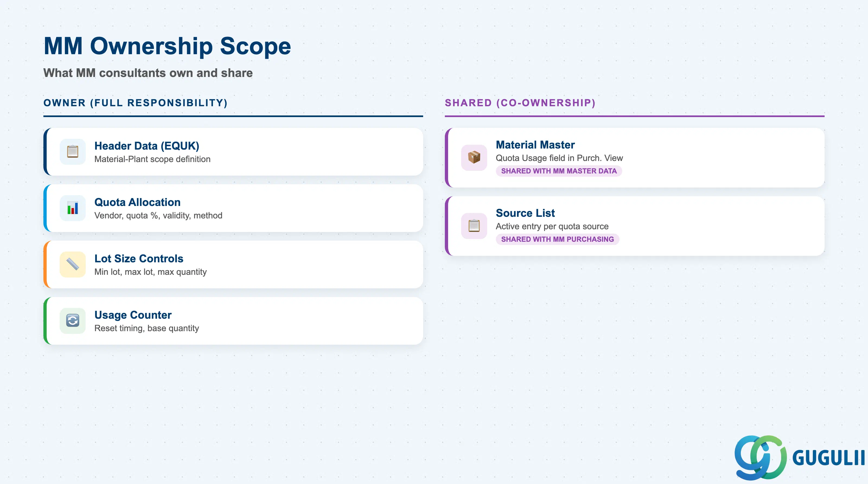Click the 'OWNER (FULL RESPONSIBILITY)' heading
Screen dimensions: 868x484
coord(135,103)
